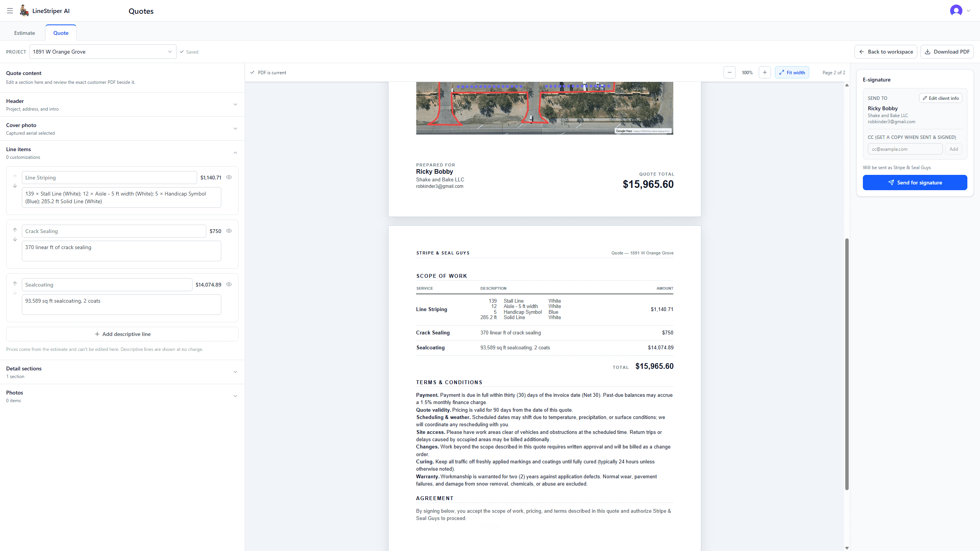This screenshot has height=551, width=980.
Task: Click the Add CC button
Action: (954, 149)
